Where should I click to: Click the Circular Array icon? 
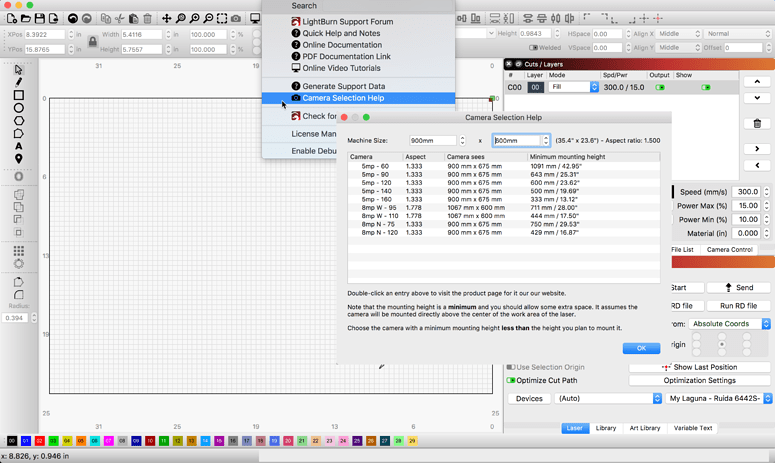pos(19,264)
